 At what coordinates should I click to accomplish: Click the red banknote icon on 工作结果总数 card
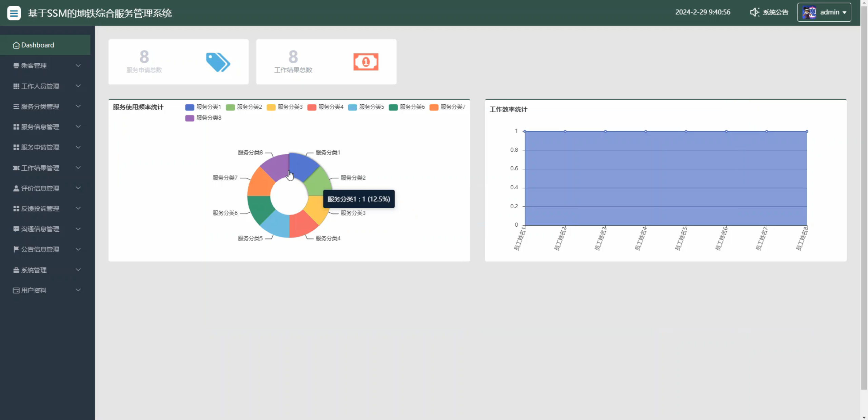coord(366,62)
